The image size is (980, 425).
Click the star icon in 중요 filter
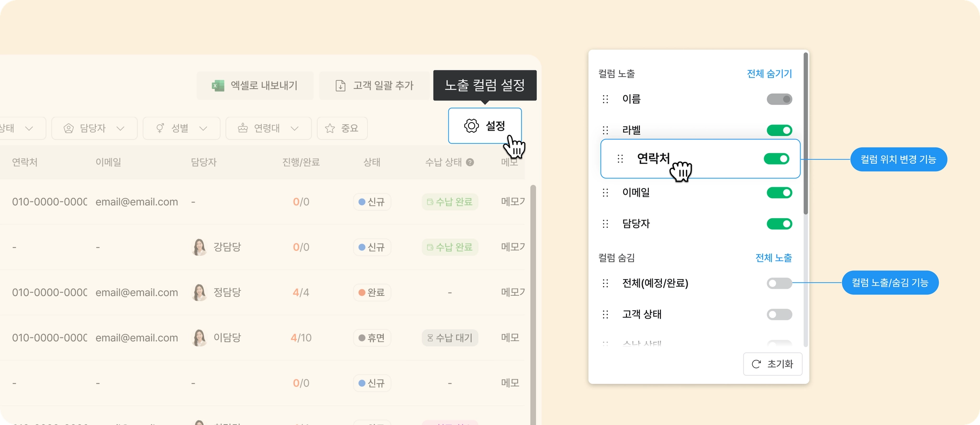330,128
